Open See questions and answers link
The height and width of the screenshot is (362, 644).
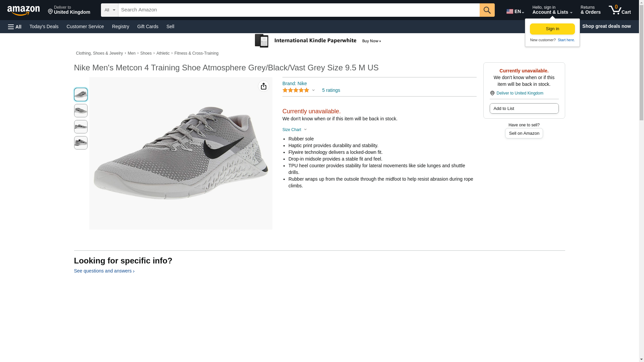click(x=104, y=271)
